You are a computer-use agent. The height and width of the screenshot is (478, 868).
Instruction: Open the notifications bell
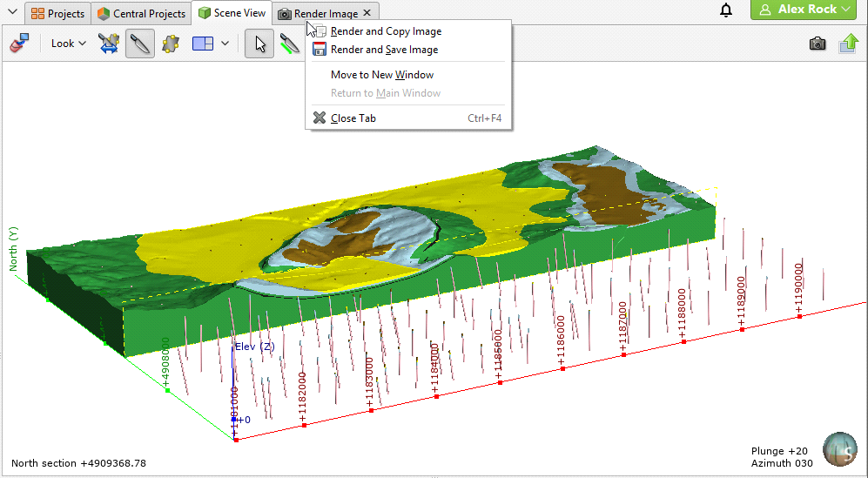click(x=726, y=10)
